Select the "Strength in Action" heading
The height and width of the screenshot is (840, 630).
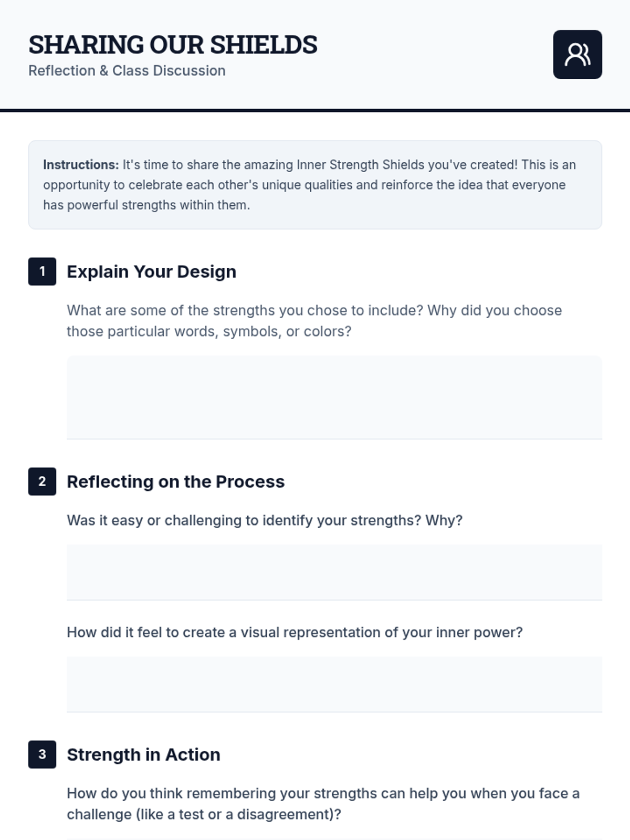143,754
